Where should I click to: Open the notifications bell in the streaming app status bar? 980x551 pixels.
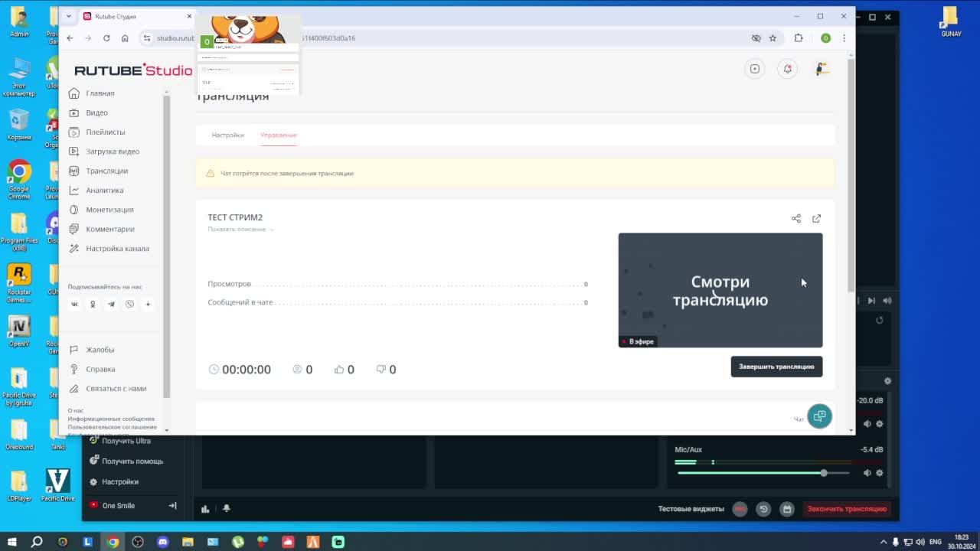[x=227, y=508]
